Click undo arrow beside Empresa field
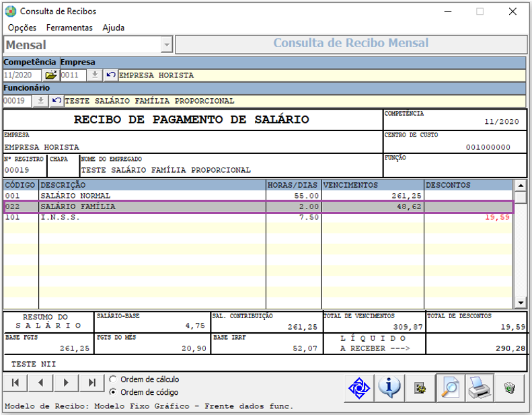The image size is (532, 415). pos(110,75)
